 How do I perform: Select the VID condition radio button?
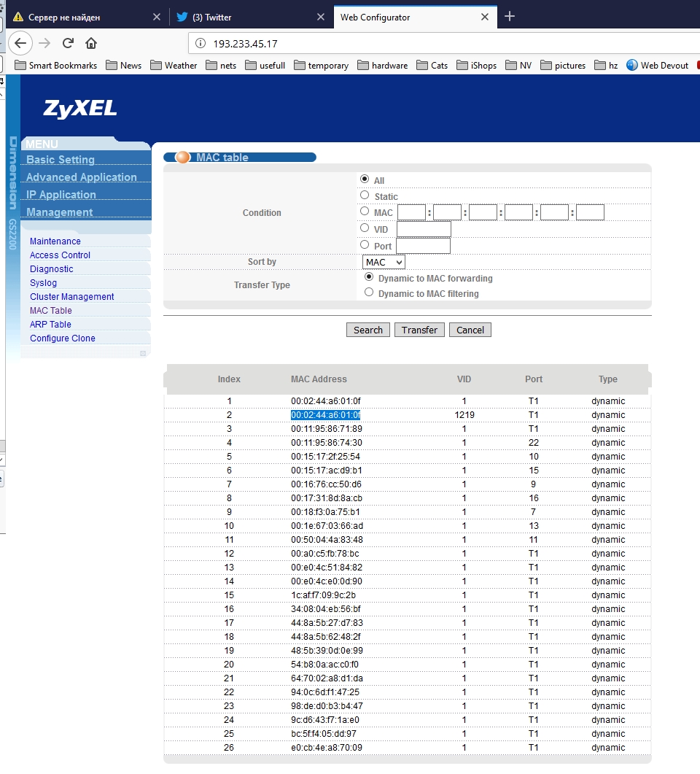coord(365,228)
